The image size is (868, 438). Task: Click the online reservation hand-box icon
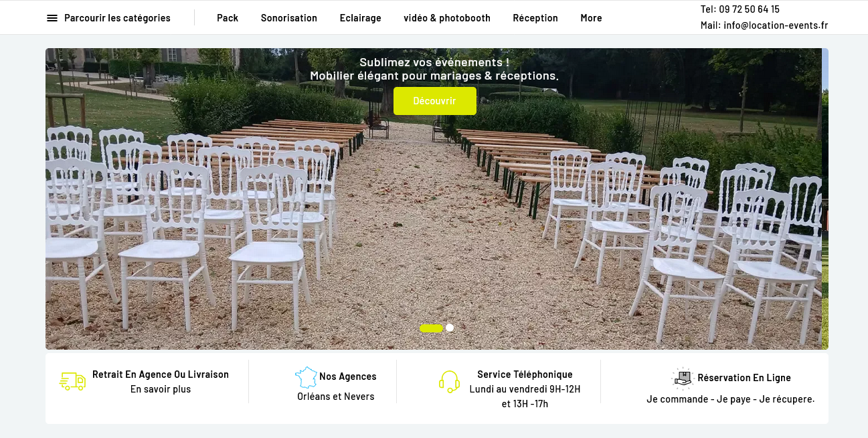pyautogui.click(x=683, y=378)
